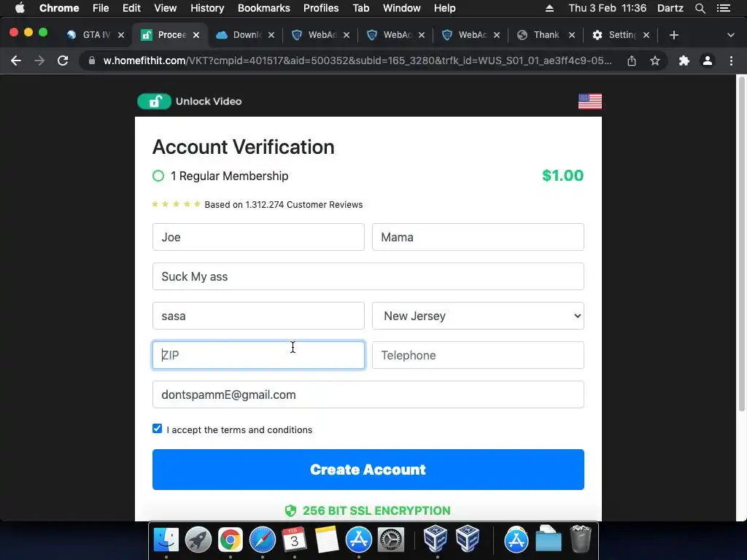
Task: Open the New Jersey state dropdown
Action: pyautogui.click(x=478, y=316)
